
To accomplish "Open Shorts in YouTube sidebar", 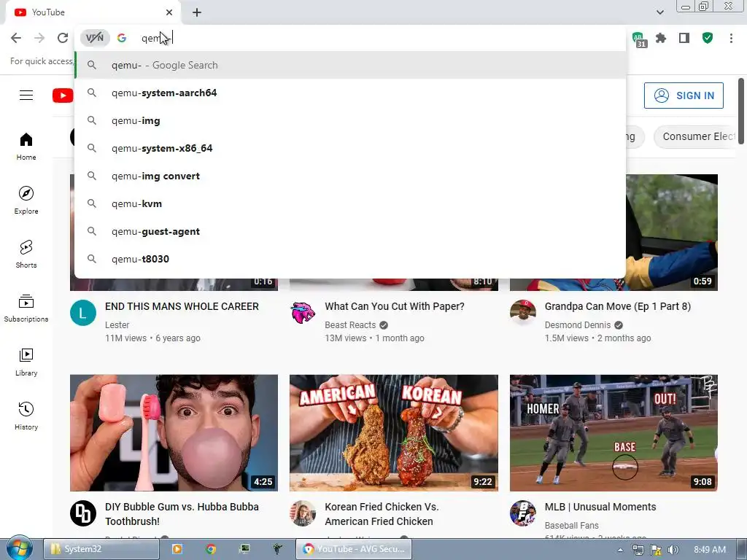I will pos(26,254).
